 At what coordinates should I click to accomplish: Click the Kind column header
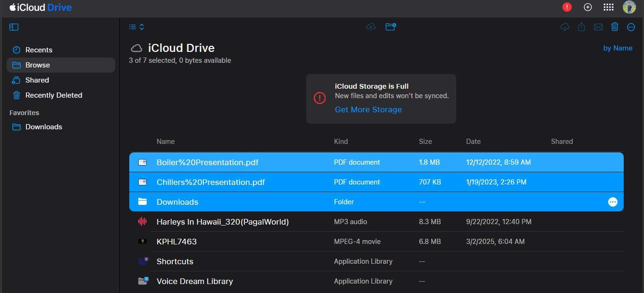click(341, 142)
